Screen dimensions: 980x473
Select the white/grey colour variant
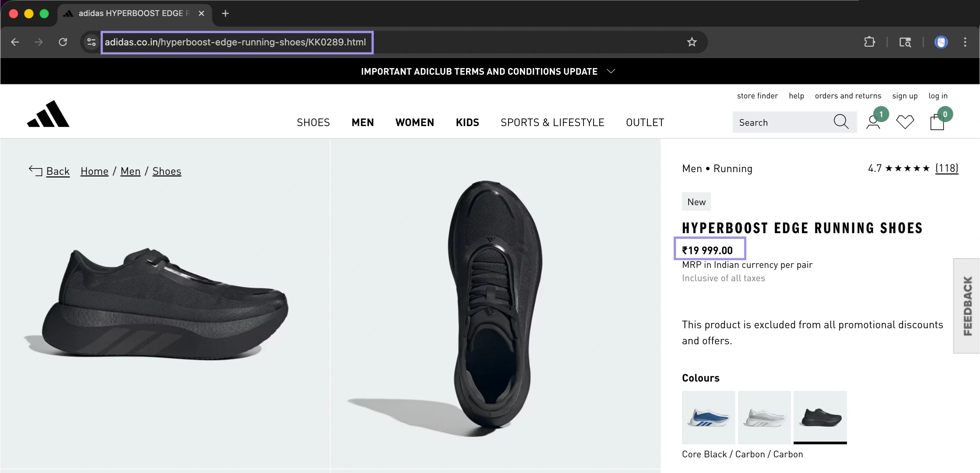[x=764, y=417]
